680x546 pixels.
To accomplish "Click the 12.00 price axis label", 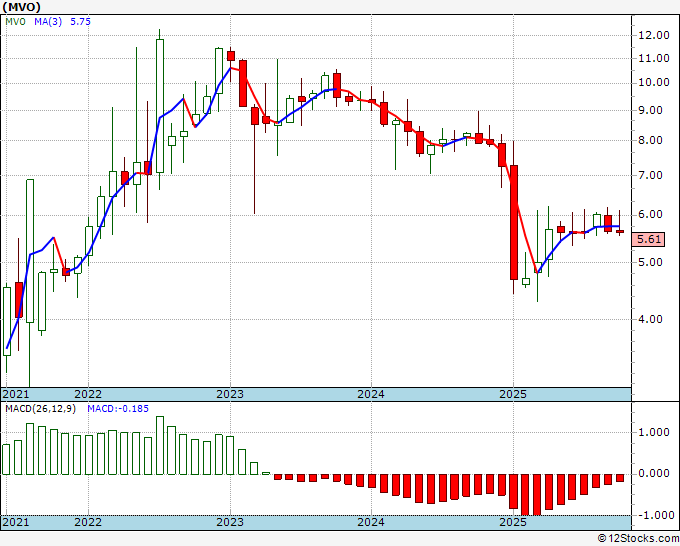I will (654, 36).
